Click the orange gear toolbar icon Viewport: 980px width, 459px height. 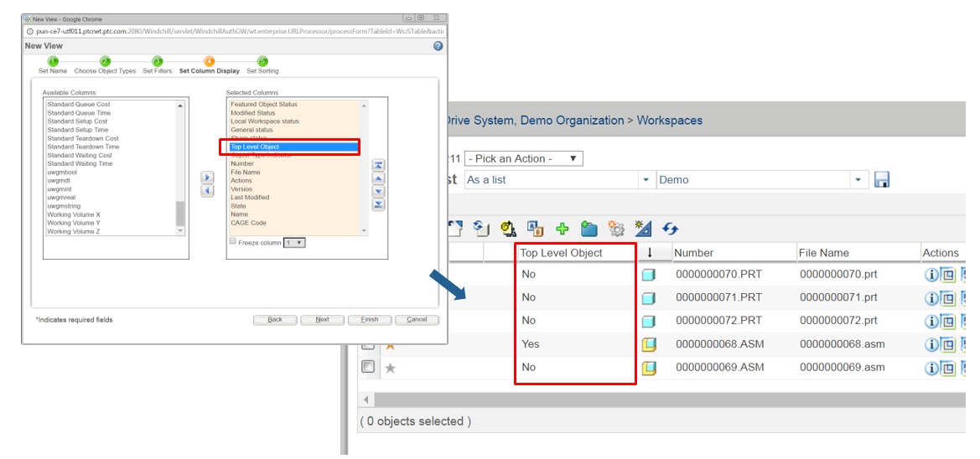pyautogui.click(x=616, y=229)
